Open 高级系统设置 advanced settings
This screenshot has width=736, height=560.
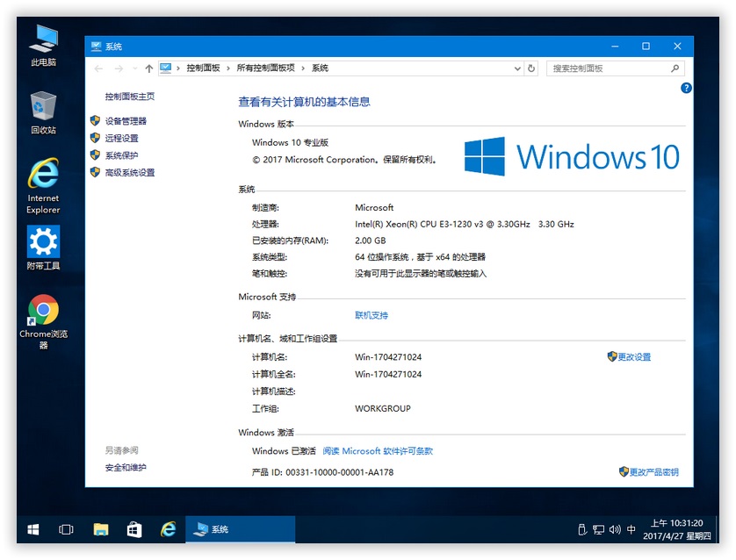point(130,173)
